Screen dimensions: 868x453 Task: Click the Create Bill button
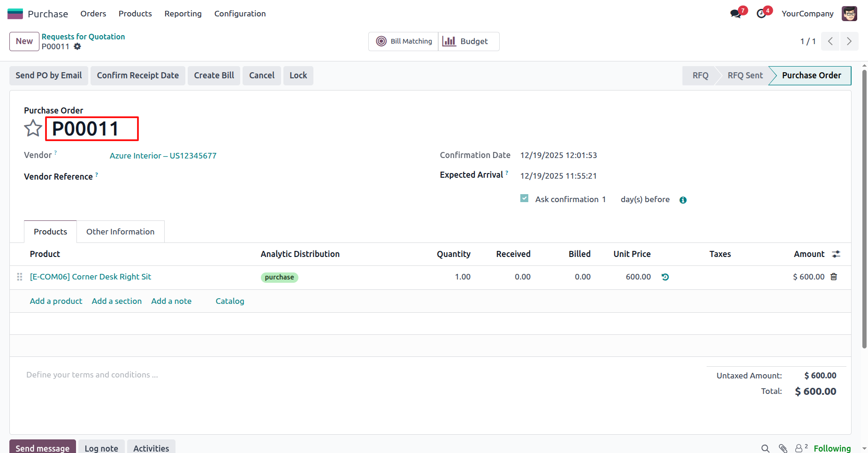tap(214, 75)
